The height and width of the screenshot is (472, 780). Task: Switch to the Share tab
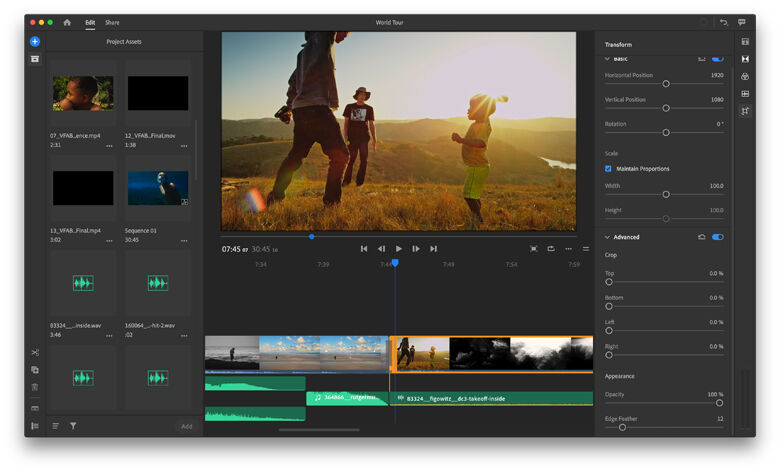coord(112,22)
